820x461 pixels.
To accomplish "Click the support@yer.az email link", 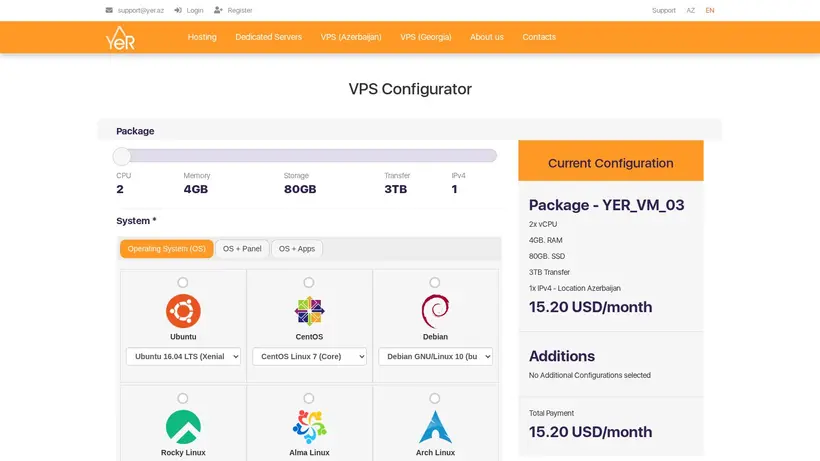I will [141, 10].
